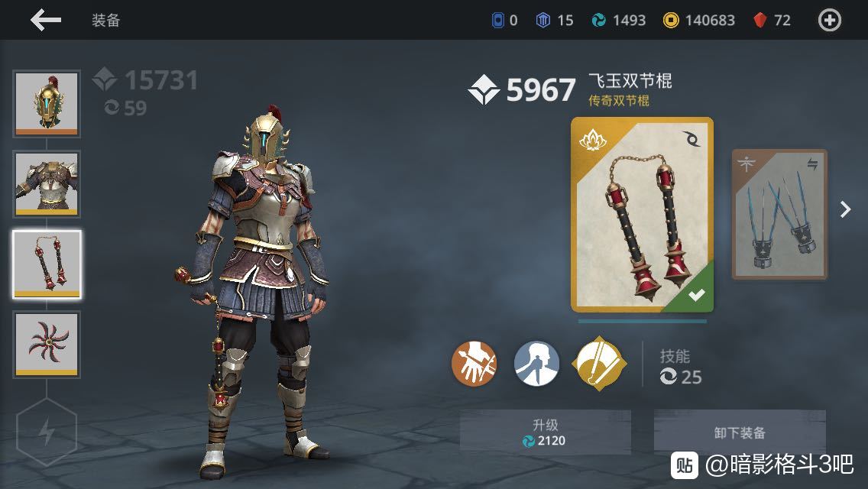Go back using the left arrow icon
The height and width of the screenshot is (489, 868).
[x=45, y=20]
